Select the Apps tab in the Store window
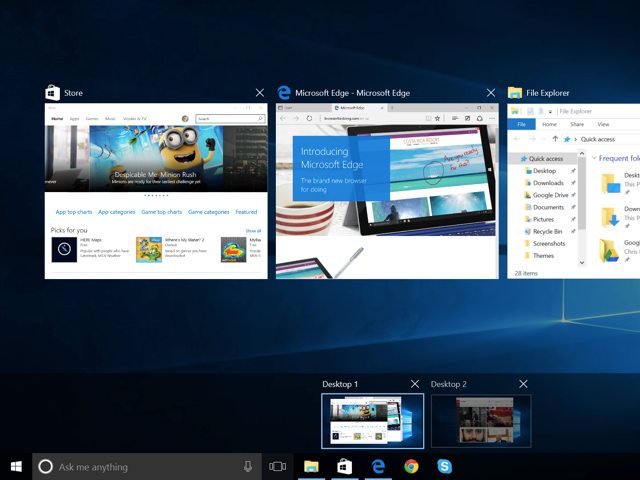Image resolution: width=640 pixels, height=480 pixels. coord(74,118)
